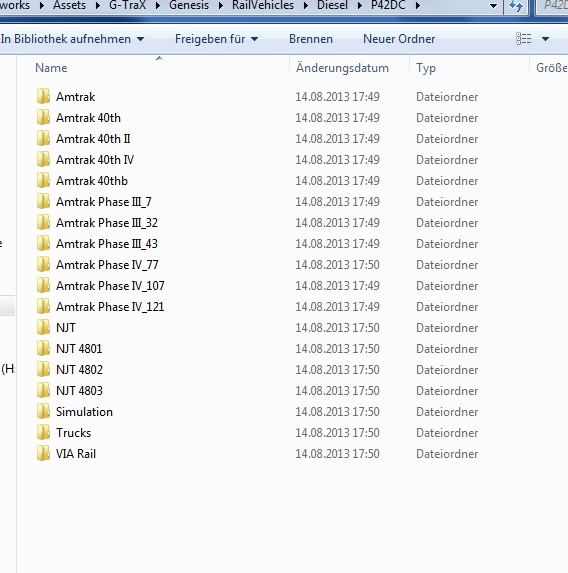Select the Amtrak Phase IV_107 folder icon
This screenshot has width=568, height=573.
(x=43, y=286)
